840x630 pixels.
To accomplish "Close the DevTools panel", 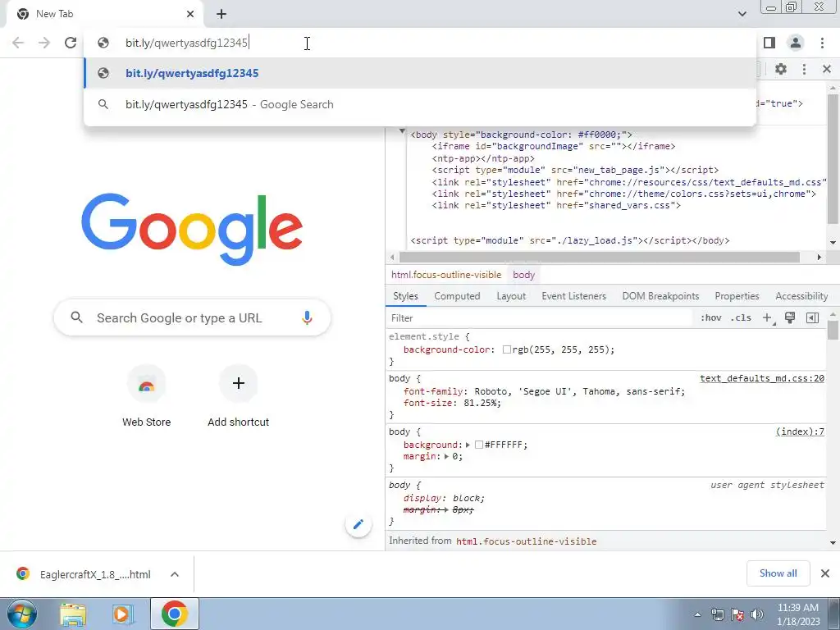I will 827,69.
